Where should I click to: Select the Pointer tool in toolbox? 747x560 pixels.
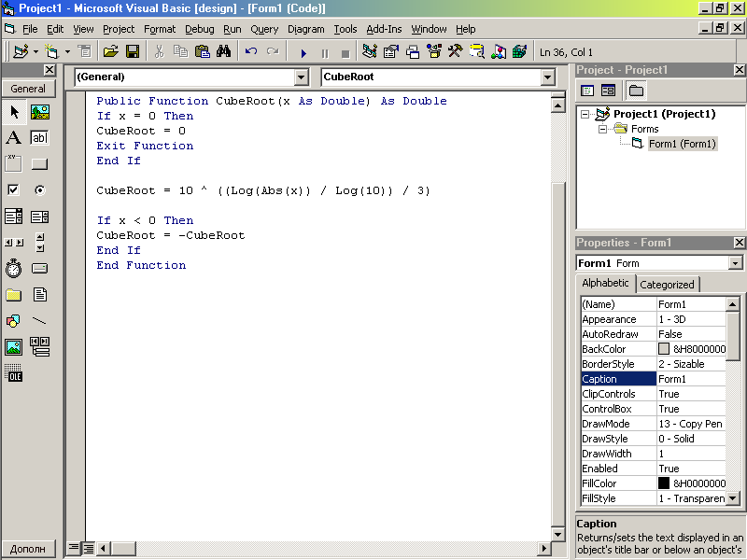14,112
